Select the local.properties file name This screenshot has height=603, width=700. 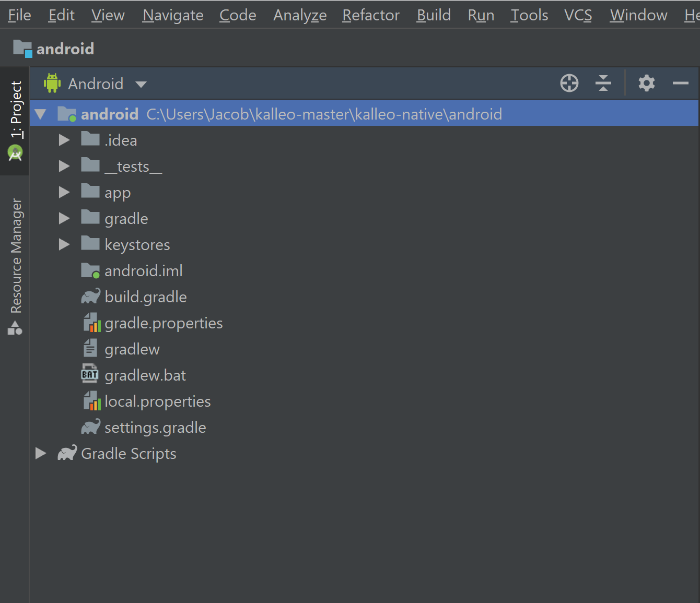tap(158, 401)
